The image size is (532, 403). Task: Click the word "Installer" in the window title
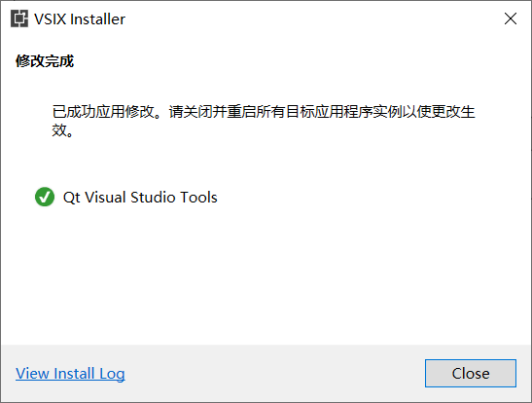pos(97,19)
